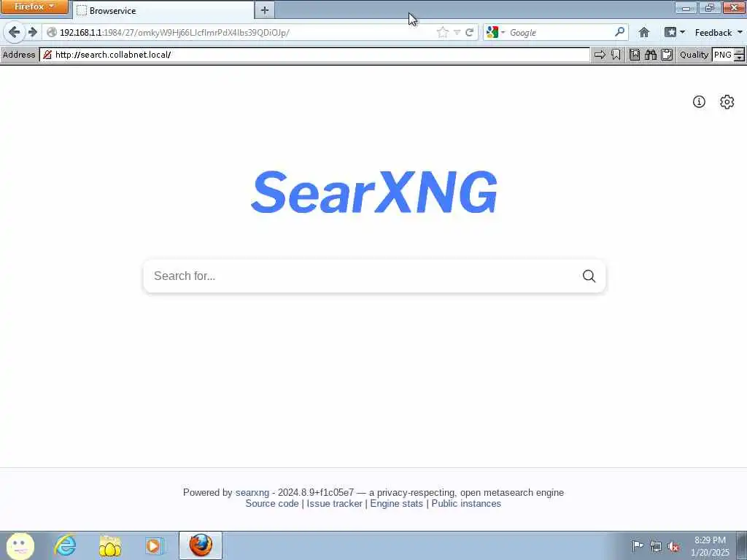Open the search engine selector dropdown

pyautogui.click(x=496, y=32)
